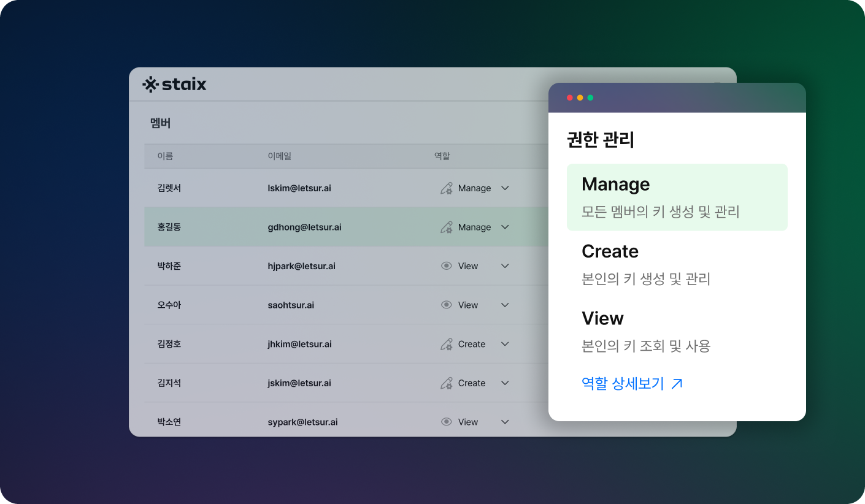Open 박소연's role dropdown
This screenshot has width=865, height=504.
504,421
